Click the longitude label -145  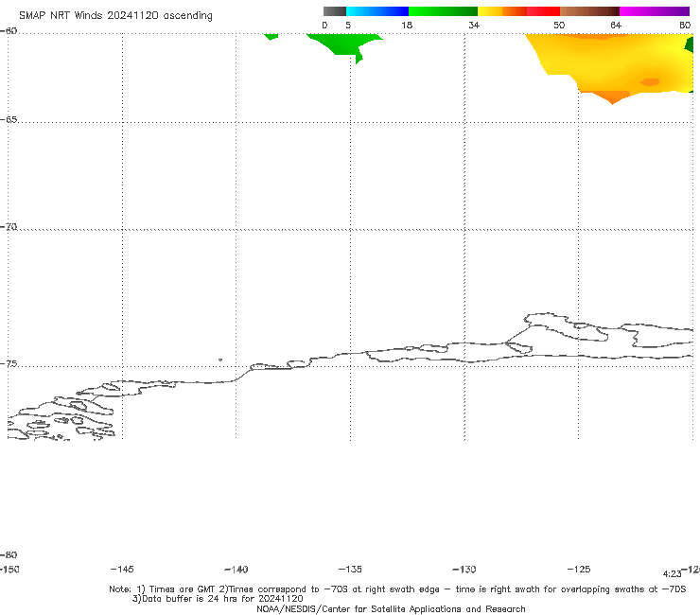(122, 569)
